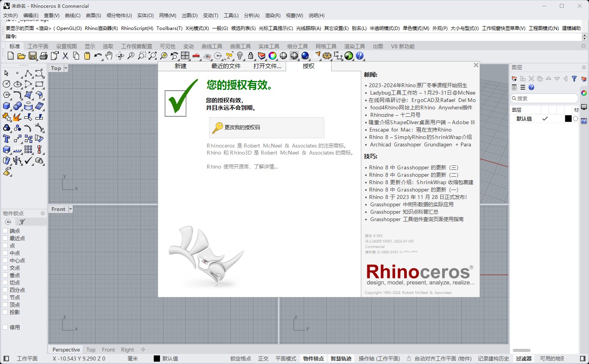Switch to the 打开文件... tab
Screen dimensions: 589x364
click(267, 66)
